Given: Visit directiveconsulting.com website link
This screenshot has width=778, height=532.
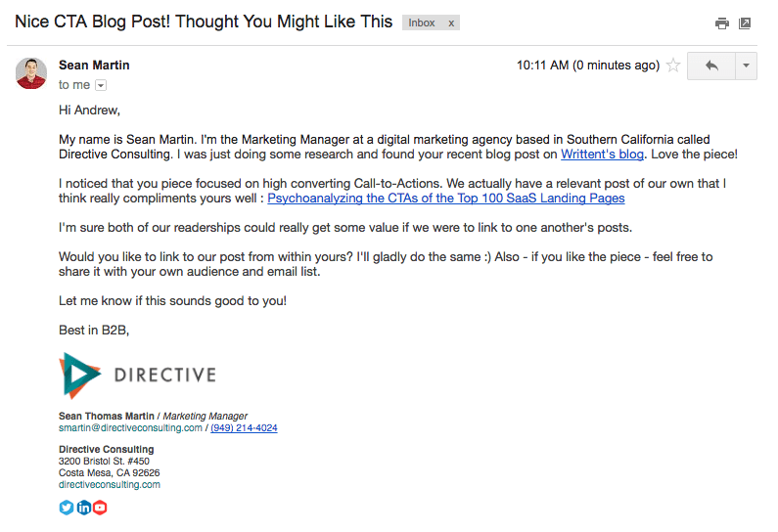Looking at the screenshot, I should click(x=110, y=484).
